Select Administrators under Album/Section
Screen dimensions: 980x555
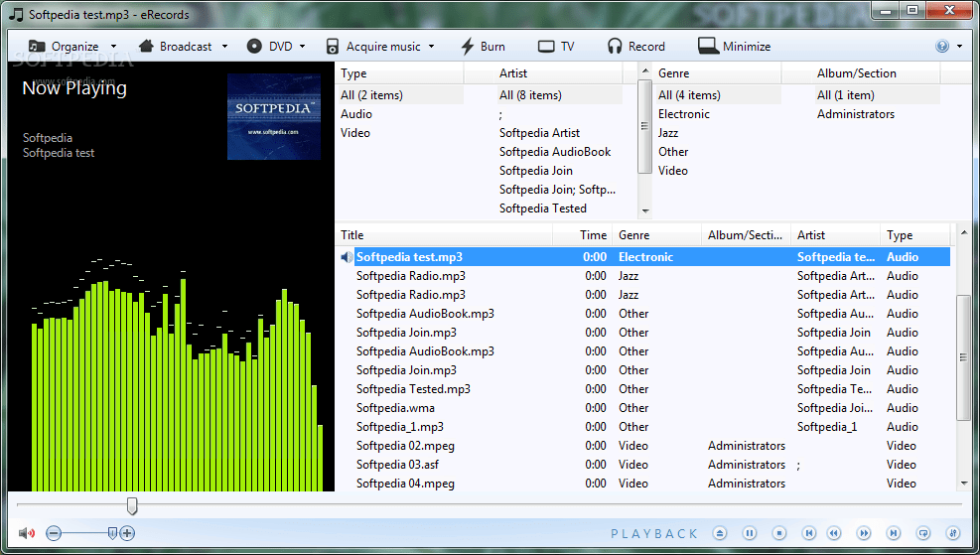(856, 114)
